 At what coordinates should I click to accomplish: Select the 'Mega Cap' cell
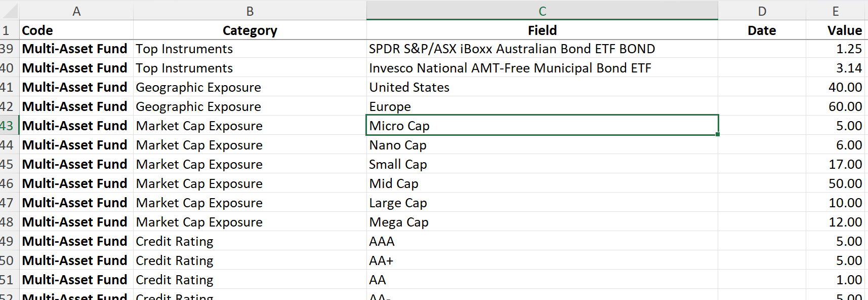coord(542,222)
